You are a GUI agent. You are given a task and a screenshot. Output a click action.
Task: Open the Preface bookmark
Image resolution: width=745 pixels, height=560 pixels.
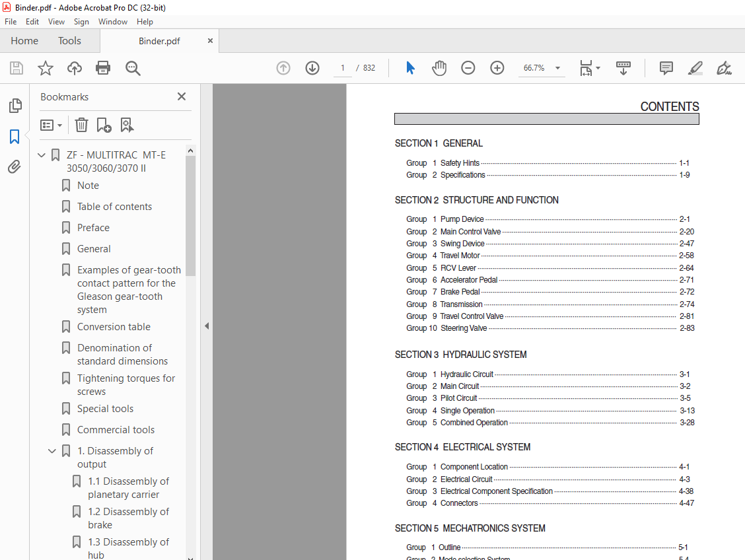(93, 228)
